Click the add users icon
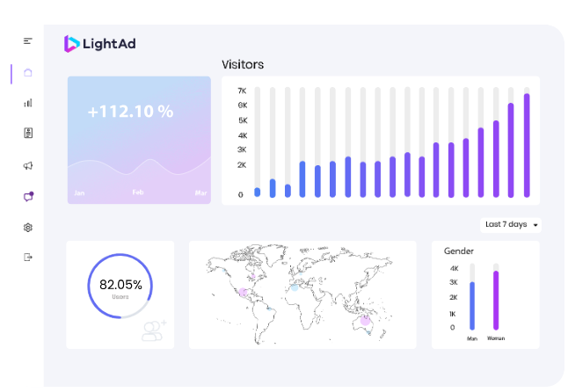 click(x=154, y=330)
